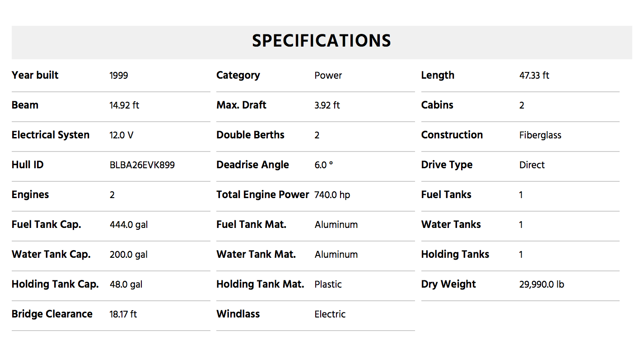Click the Length value 47.33 ft
The image size is (644, 341).
point(534,76)
